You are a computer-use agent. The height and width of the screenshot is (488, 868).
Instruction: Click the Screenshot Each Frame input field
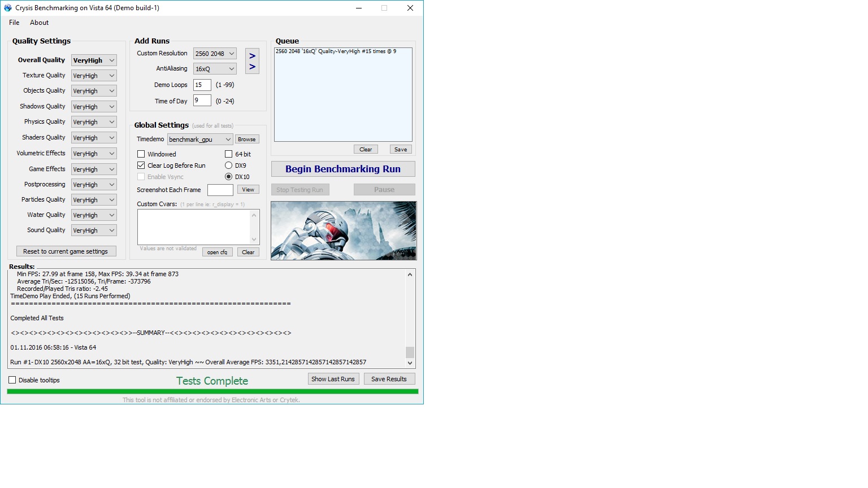click(x=220, y=190)
